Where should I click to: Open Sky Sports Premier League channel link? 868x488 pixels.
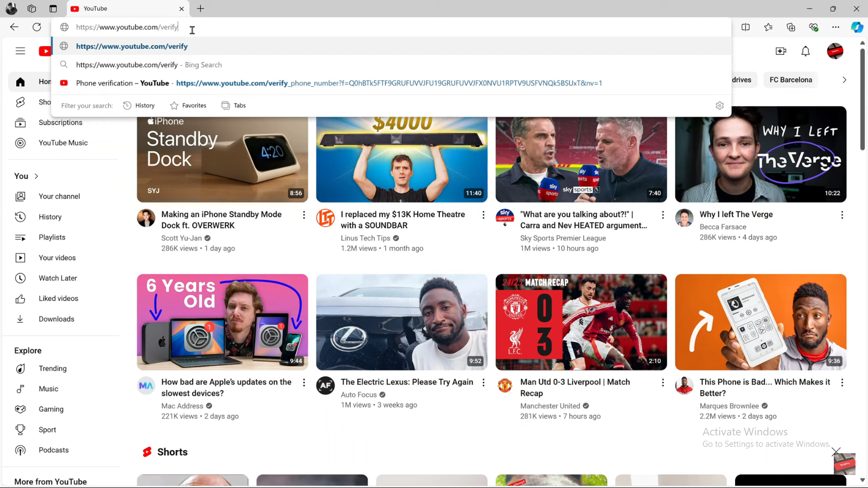563,238
